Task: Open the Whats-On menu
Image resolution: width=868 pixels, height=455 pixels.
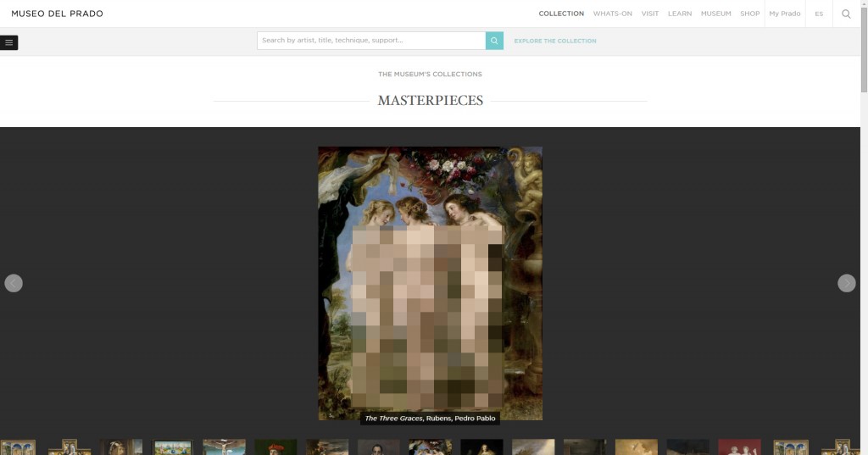Action: [x=612, y=14]
